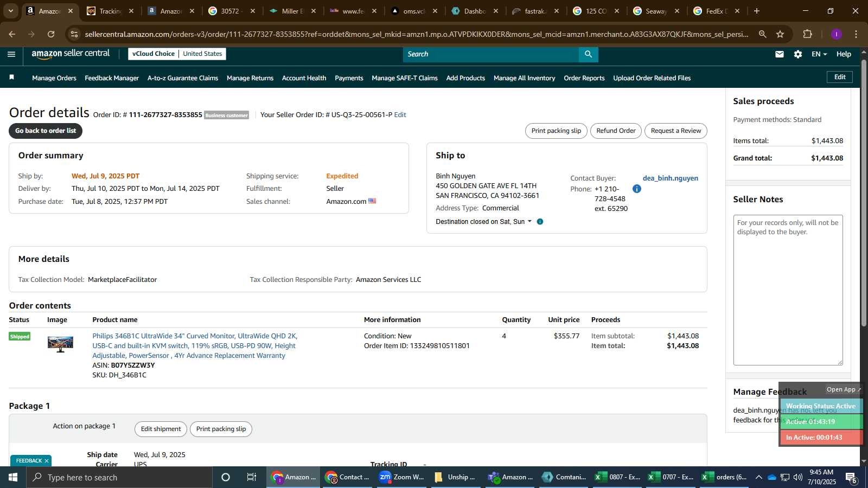Click into the Seller Notes text area
This screenshot has width=868, height=488.
coord(788,290)
